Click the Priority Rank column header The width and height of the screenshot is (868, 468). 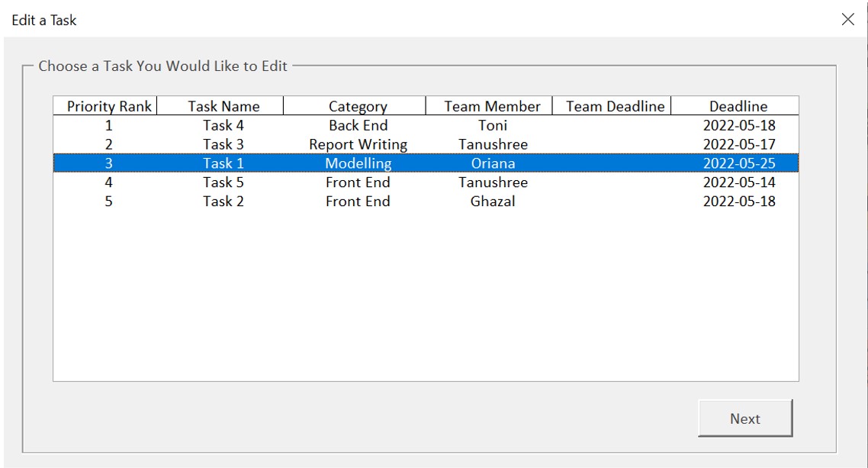click(107, 105)
